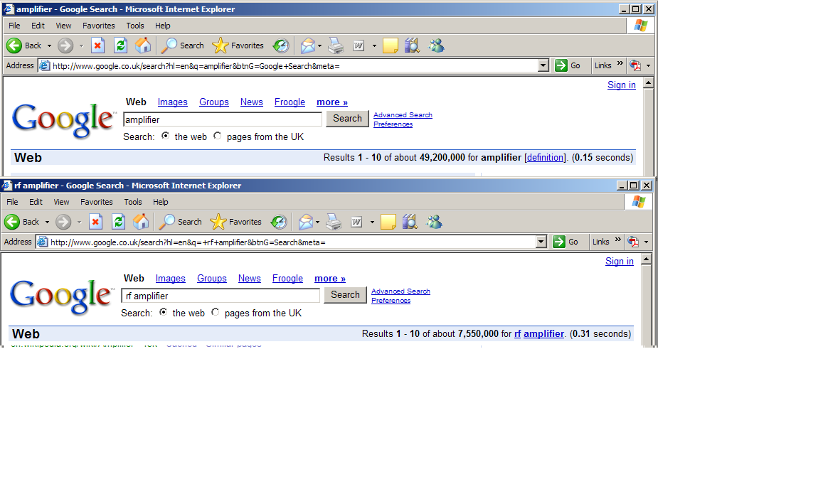
Task: Open Help menu in rf amplifier window
Action: point(161,202)
